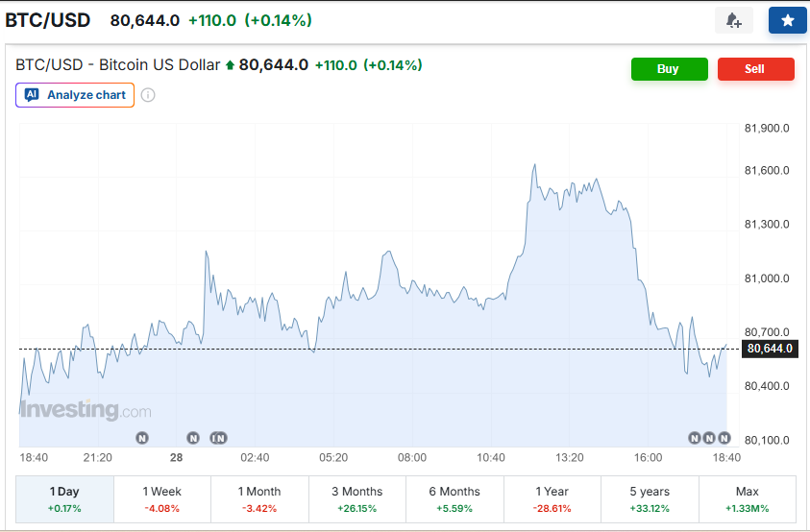This screenshot has height=532, width=810.
Task: Click the header price 80,644.0
Action: coord(145,21)
